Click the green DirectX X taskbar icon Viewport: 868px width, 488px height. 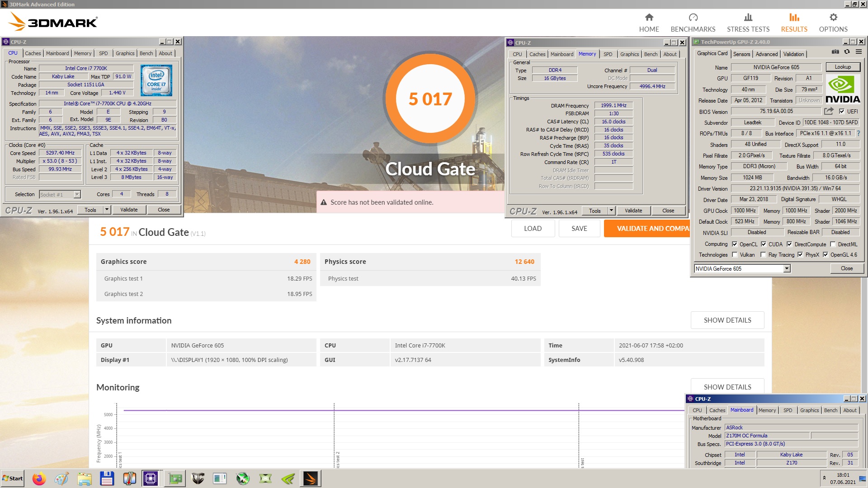(265, 479)
